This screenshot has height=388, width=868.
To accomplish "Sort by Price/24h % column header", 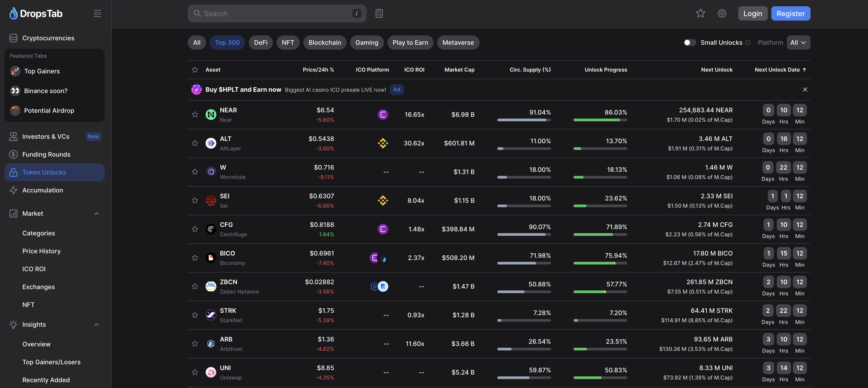I will (318, 70).
